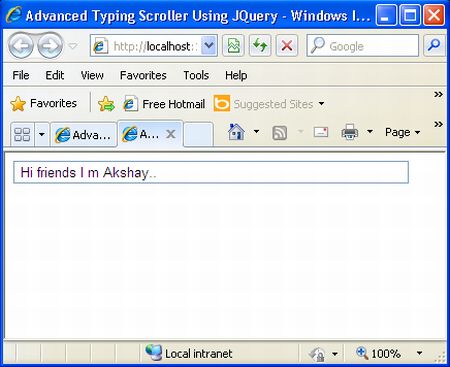Click the RSS Feeds icon
Image resolution: width=450 pixels, height=367 pixels.
(279, 133)
